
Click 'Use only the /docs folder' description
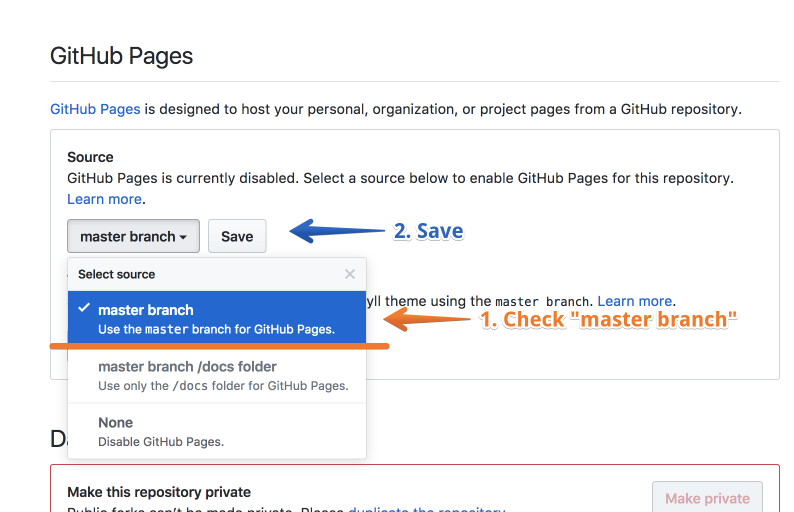click(223, 386)
